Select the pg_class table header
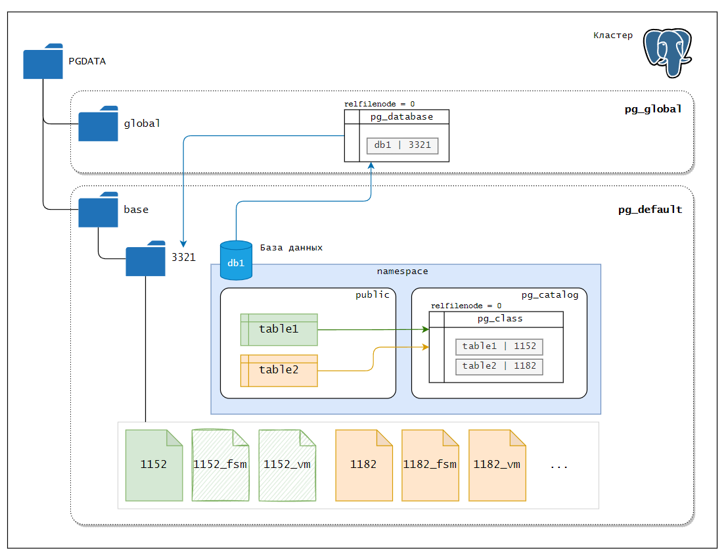 (499, 319)
